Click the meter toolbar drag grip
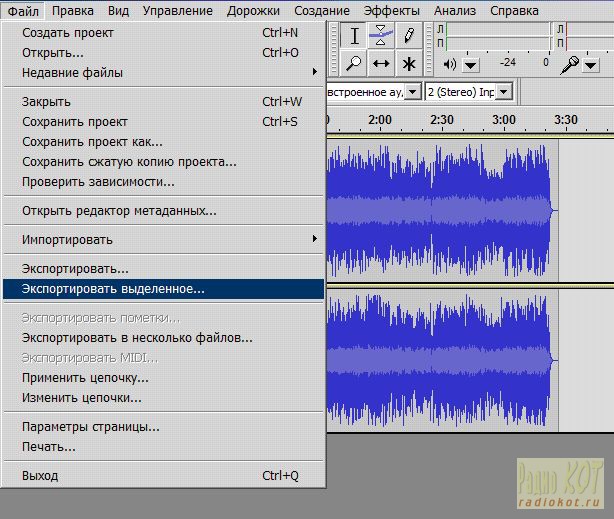The width and height of the screenshot is (614, 519). pos(430,49)
